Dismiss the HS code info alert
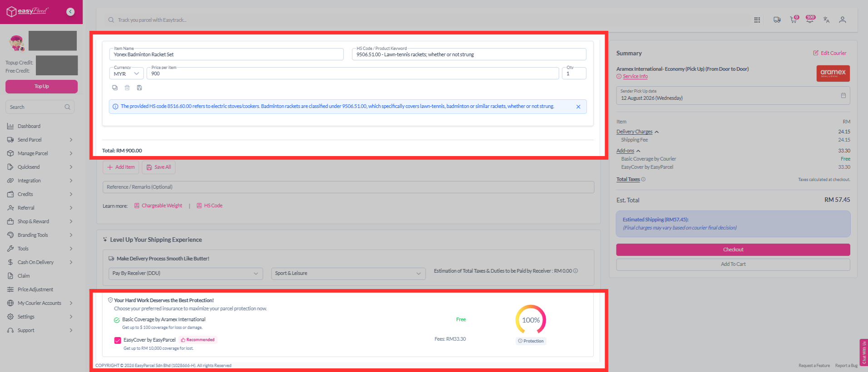This screenshot has width=868, height=372. [x=578, y=107]
